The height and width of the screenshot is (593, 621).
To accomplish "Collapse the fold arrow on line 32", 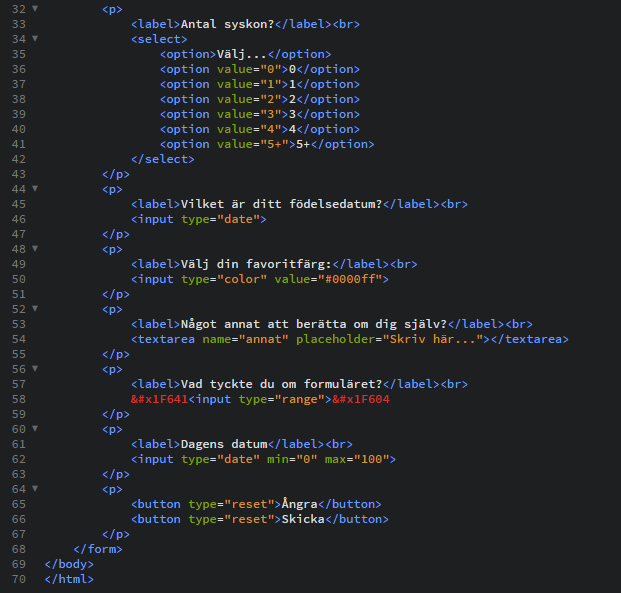I will click(x=35, y=8).
